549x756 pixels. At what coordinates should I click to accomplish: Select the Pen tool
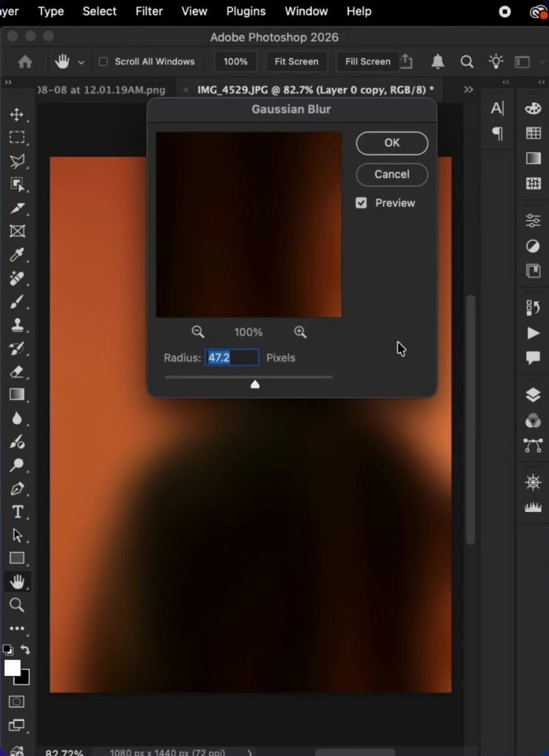[x=17, y=489]
